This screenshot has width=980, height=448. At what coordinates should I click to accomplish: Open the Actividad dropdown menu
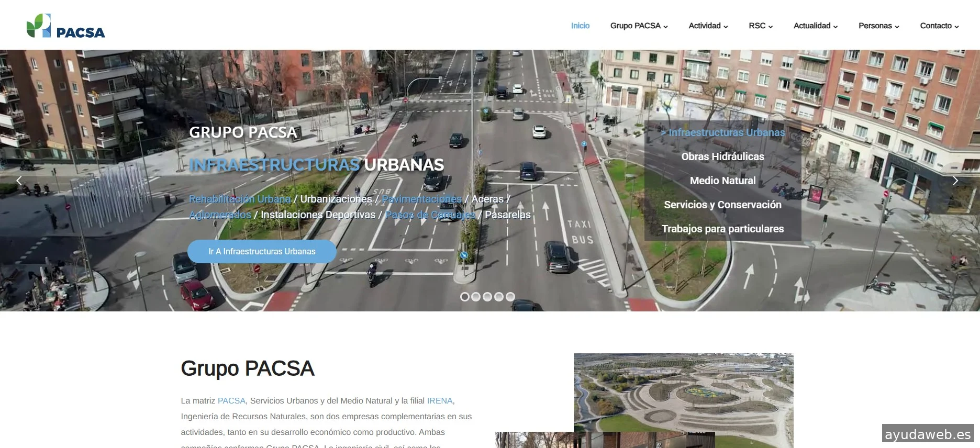[708, 26]
